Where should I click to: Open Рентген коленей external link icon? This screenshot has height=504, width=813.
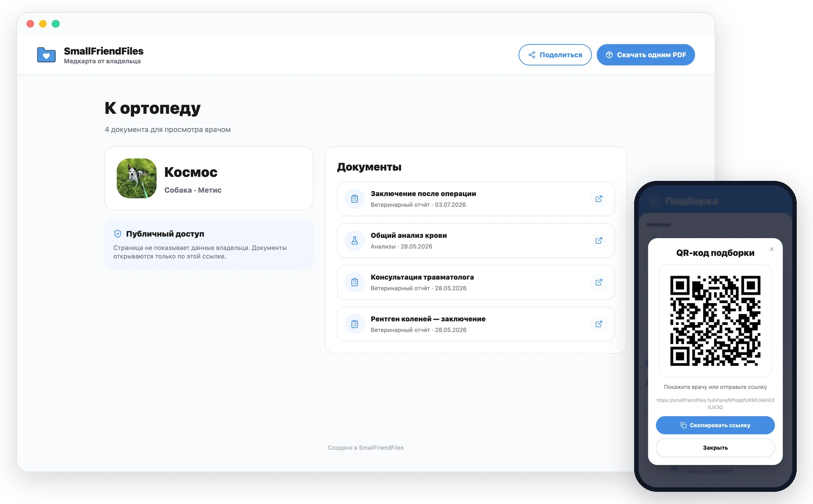(599, 324)
